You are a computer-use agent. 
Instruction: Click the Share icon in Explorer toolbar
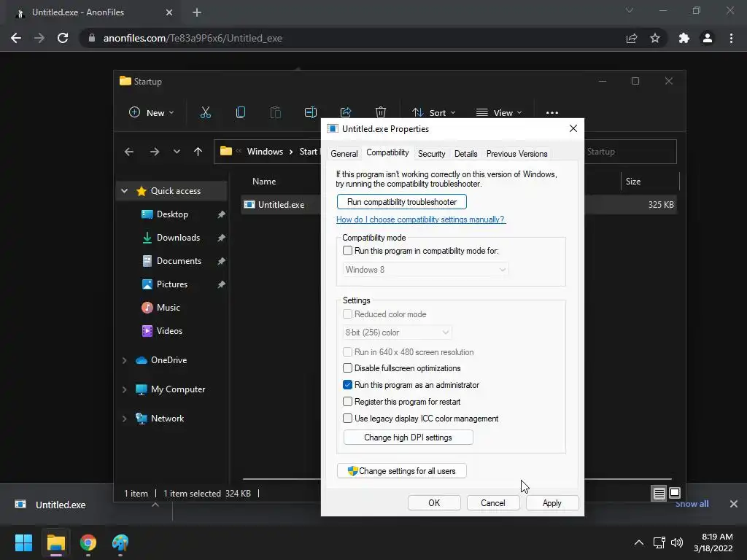click(346, 112)
